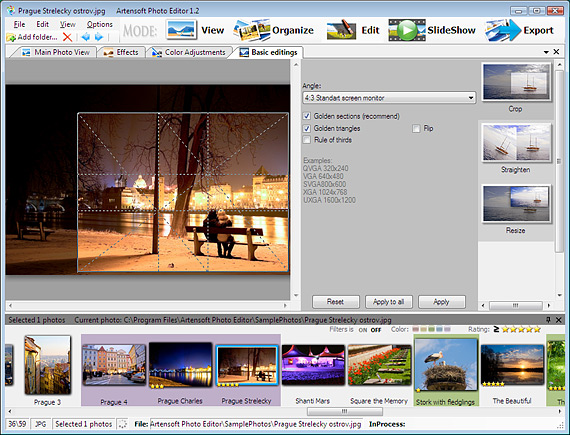
Task: Click photo strip scroll right arrow
Action: (559, 411)
